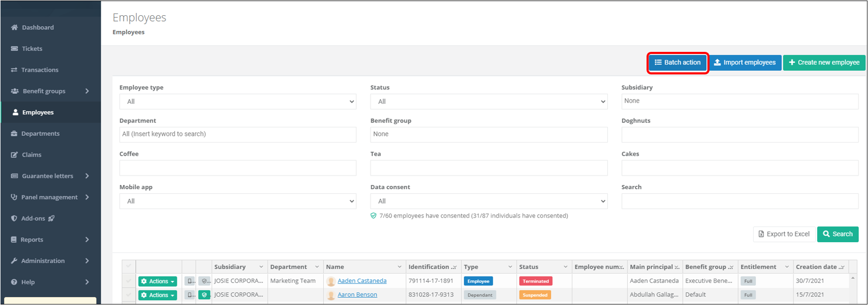Check the row checkbox for Aaron Benson
Viewport: 868px width, 305px height.
point(129,295)
